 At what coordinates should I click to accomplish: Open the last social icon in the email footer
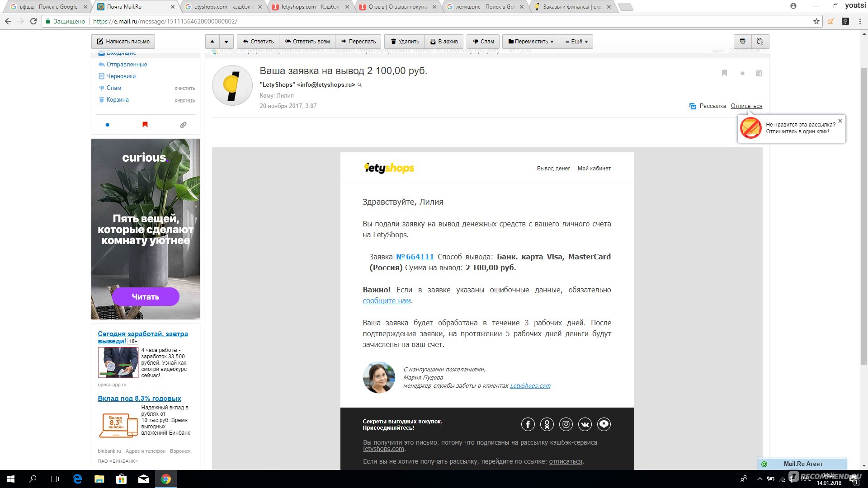(x=604, y=424)
